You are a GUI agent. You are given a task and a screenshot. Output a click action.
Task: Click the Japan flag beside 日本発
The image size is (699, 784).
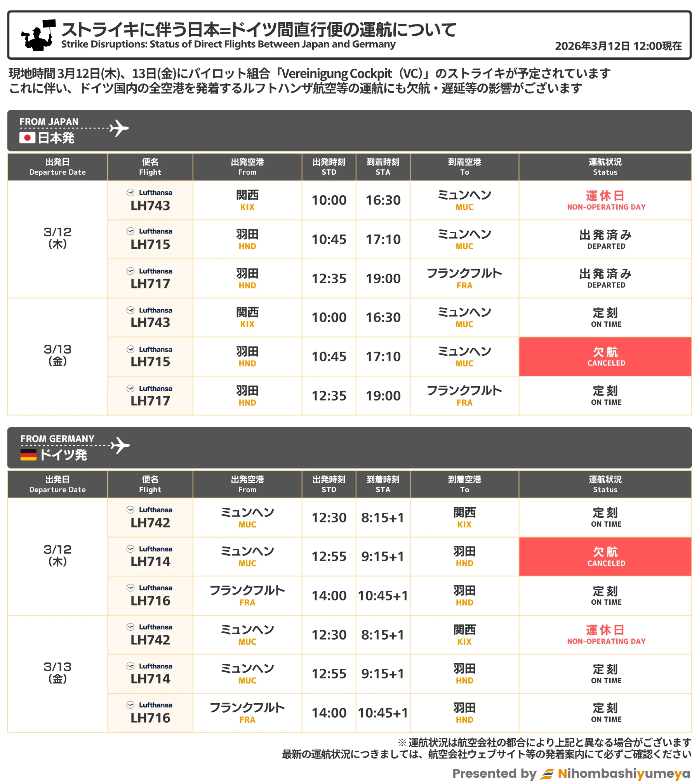coord(27,138)
